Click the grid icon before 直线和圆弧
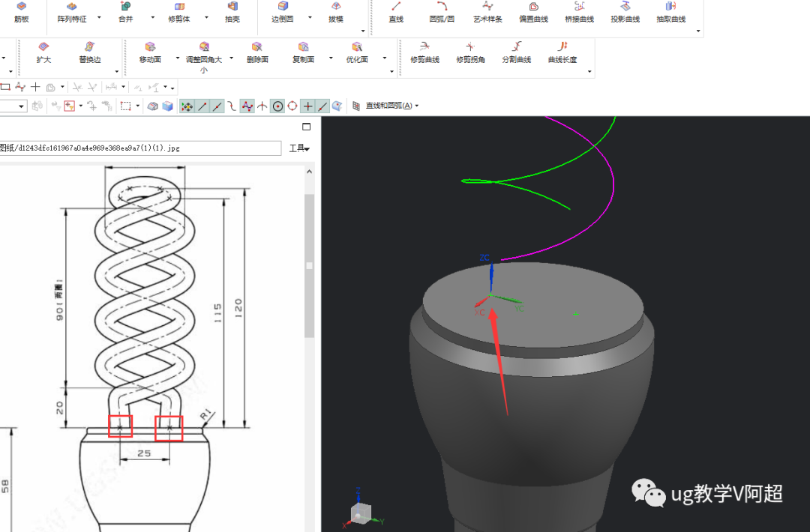 tap(356, 106)
